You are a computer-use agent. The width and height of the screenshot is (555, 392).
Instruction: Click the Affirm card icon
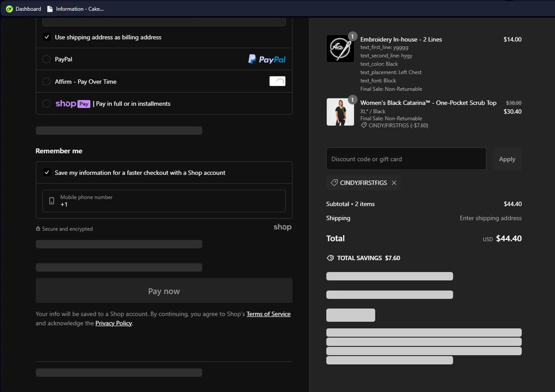[x=277, y=81]
